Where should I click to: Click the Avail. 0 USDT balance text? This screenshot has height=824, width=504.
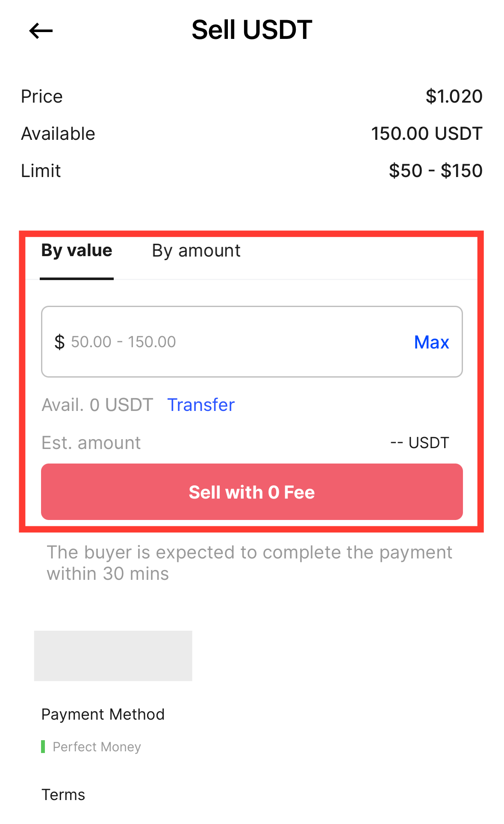(97, 405)
